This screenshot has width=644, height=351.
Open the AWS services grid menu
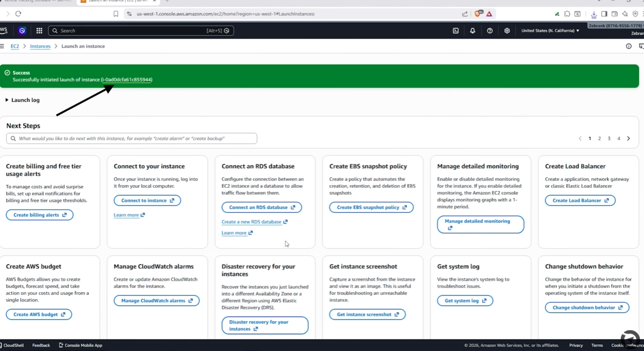point(39,31)
